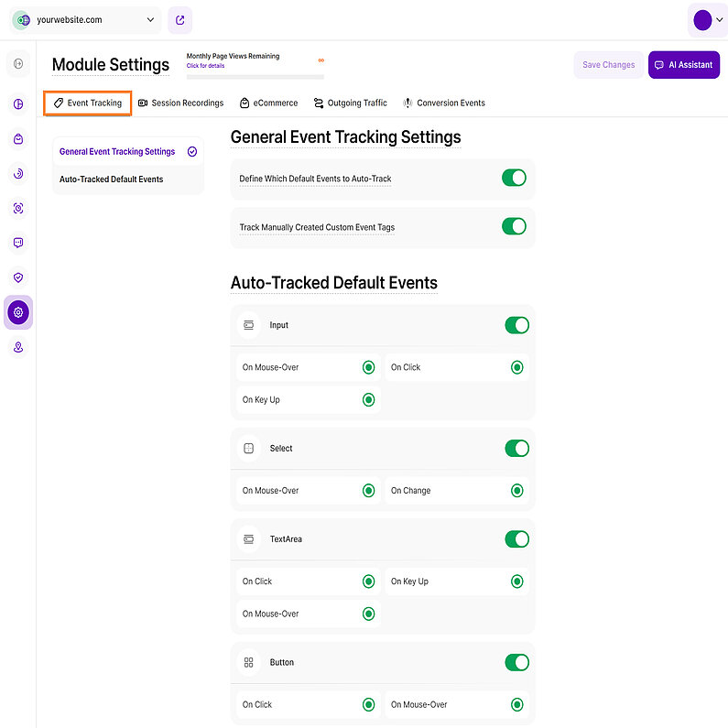Click the map pin sidebar icon

pos(18,347)
